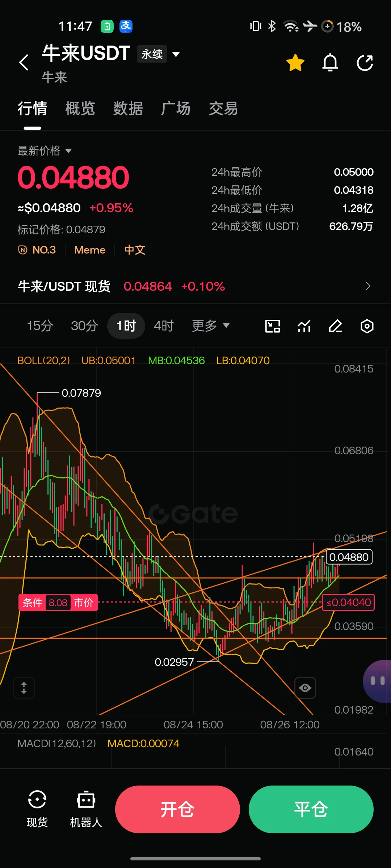Open price alert bell
The image size is (391, 868).
click(330, 63)
